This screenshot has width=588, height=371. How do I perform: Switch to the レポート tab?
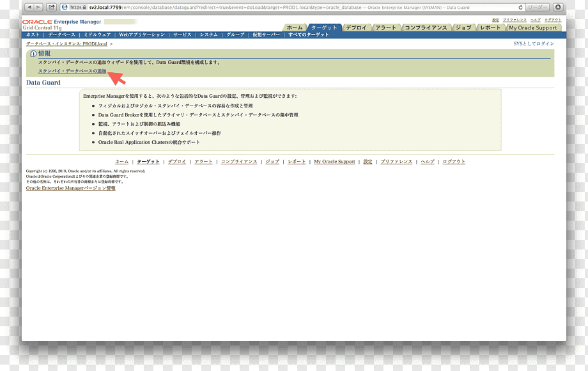pos(490,28)
